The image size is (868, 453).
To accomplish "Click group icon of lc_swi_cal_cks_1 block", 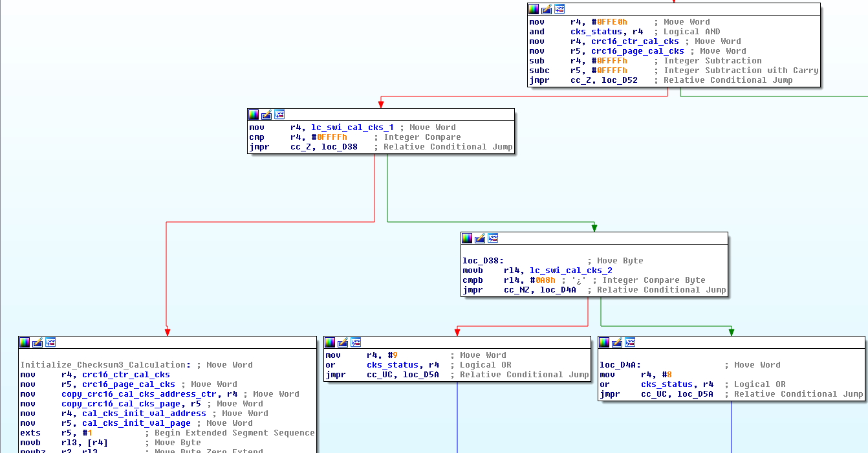I will click(279, 115).
